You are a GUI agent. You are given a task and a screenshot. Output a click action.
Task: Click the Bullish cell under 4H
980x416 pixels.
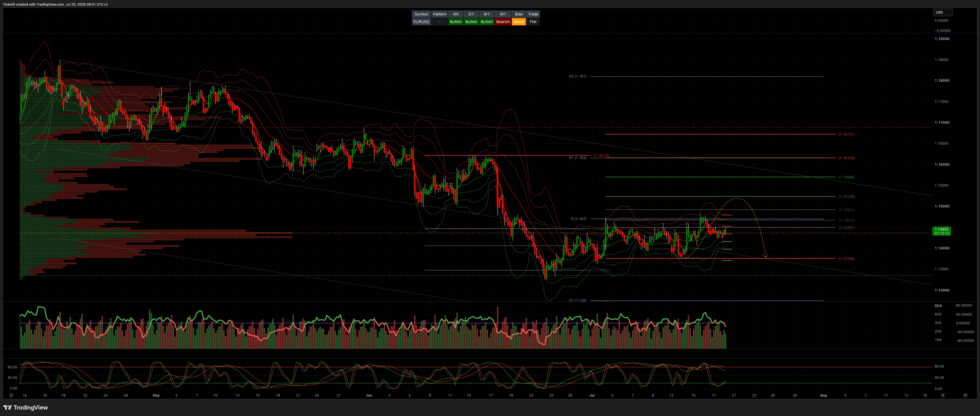coord(456,22)
